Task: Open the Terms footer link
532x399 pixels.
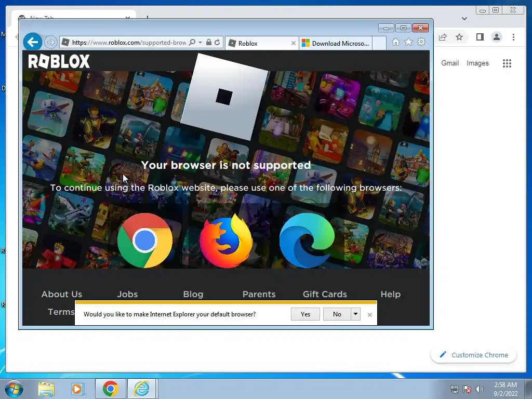Action: pos(61,312)
